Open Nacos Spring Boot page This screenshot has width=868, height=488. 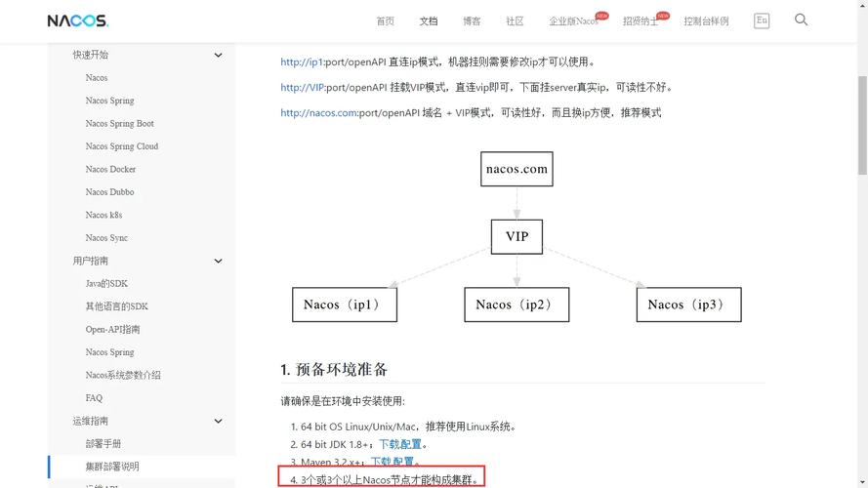click(x=119, y=123)
